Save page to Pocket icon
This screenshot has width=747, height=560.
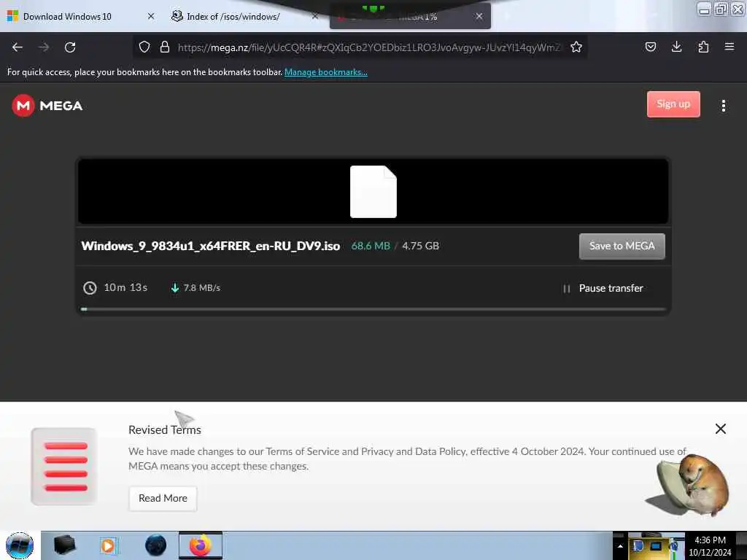pyautogui.click(x=650, y=47)
